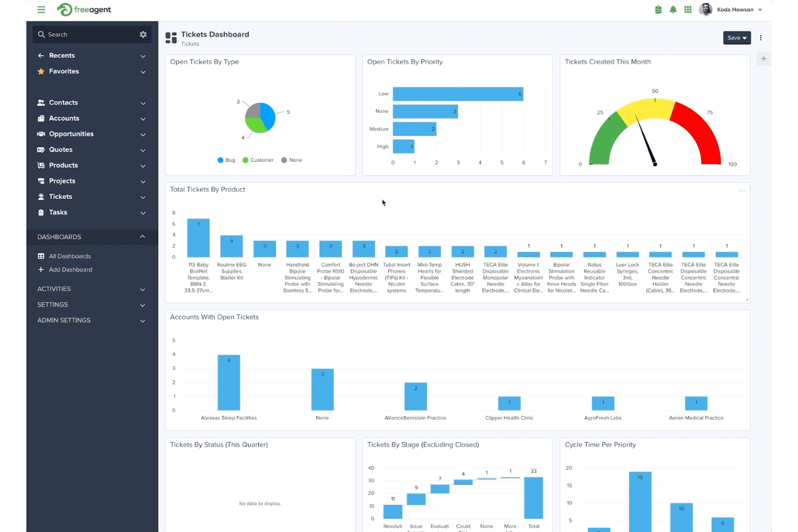Click the plus add-widget button
Screen dimensions: 798x532
click(763, 59)
